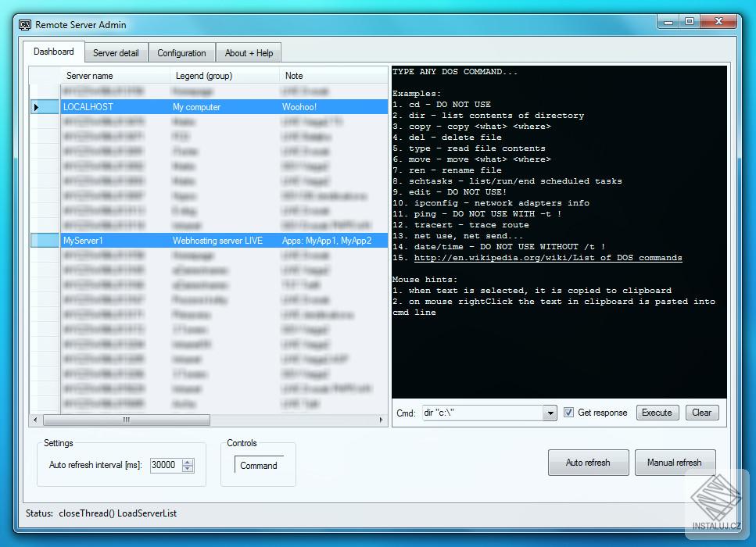Switch to the Server detail tab
This screenshot has width=756, height=547.
(116, 52)
